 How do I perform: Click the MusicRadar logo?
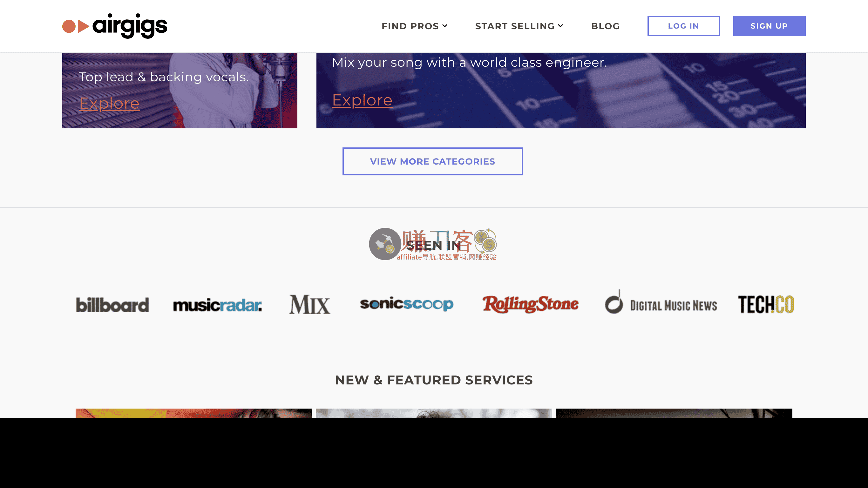(217, 305)
